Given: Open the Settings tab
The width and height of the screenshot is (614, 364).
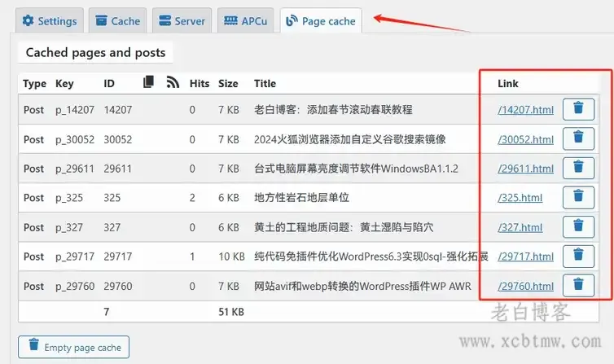Looking at the screenshot, I should coord(50,20).
